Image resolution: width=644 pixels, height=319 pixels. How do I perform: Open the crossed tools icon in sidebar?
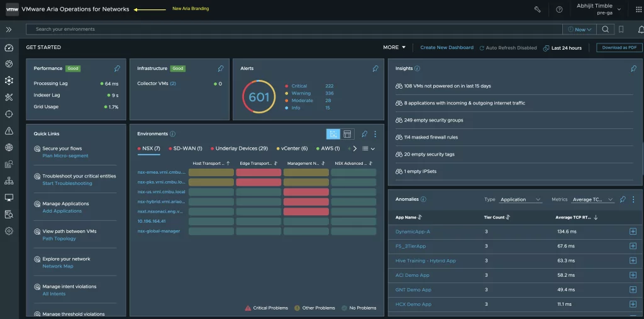[9, 97]
